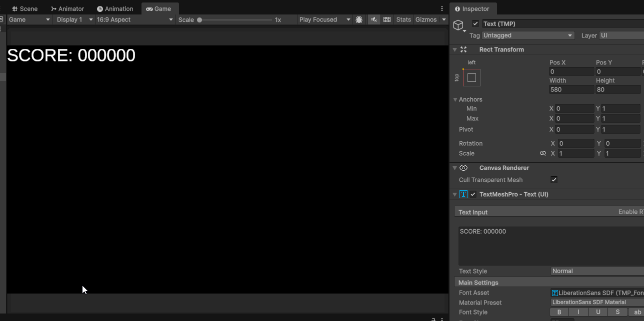Open the Game view three-dot options menu
This screenshot has height=321, width=644.
click(442, 8)
